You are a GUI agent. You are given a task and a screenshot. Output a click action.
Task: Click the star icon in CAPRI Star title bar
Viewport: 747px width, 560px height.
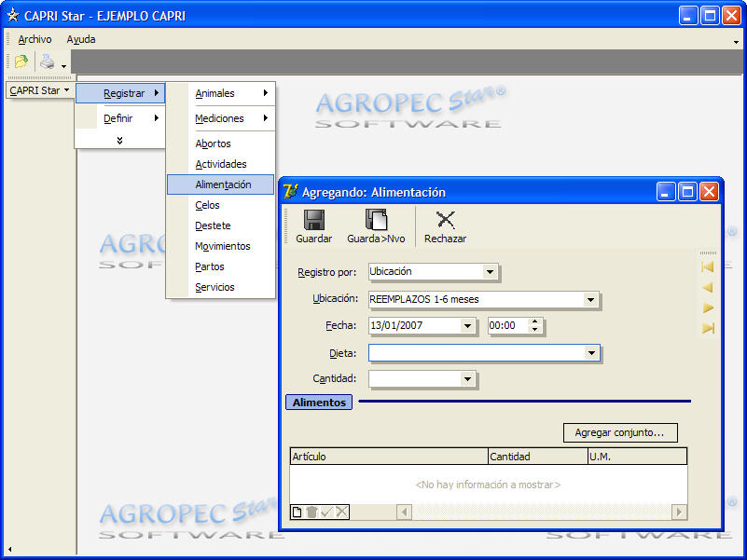click(x=13, y=16)
